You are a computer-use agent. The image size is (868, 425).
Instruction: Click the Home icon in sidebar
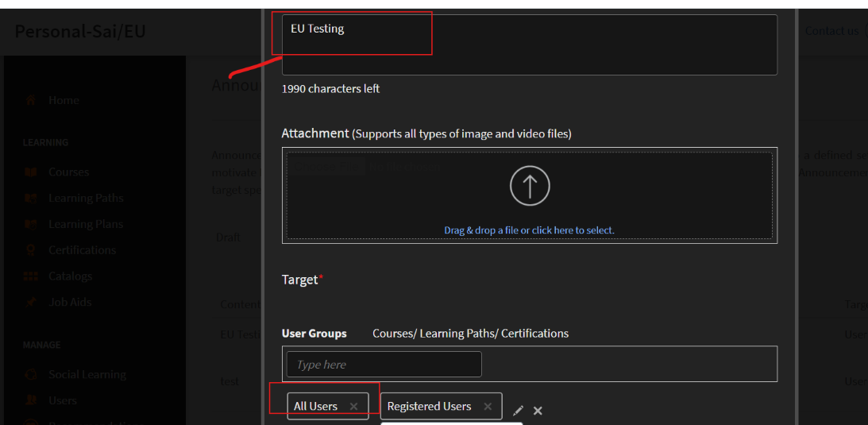tap(31, 101)
